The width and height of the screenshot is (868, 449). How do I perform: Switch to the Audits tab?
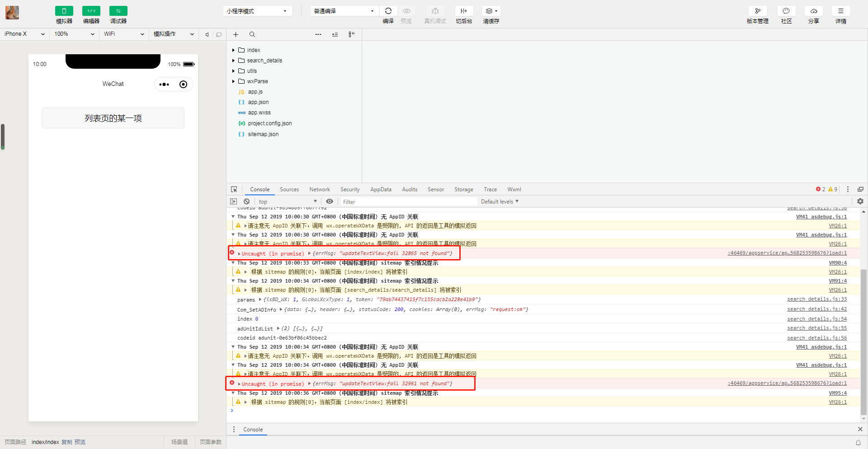click(410, 189)
